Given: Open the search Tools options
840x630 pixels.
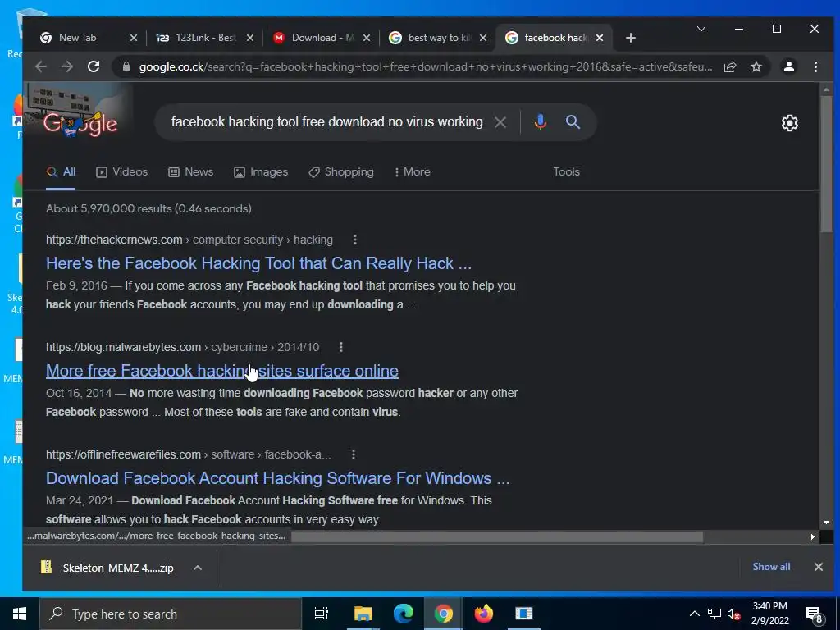Looking at the screenshot, I should click(566, 172).
